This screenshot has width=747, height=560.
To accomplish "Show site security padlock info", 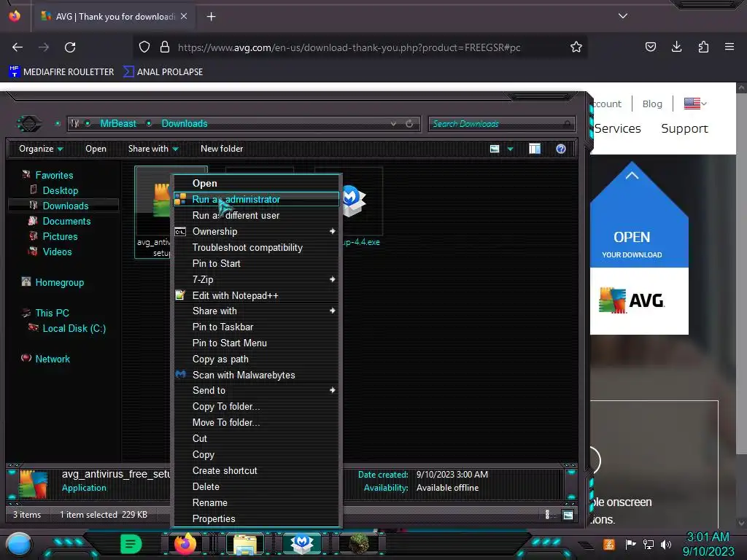I will 165,47.
